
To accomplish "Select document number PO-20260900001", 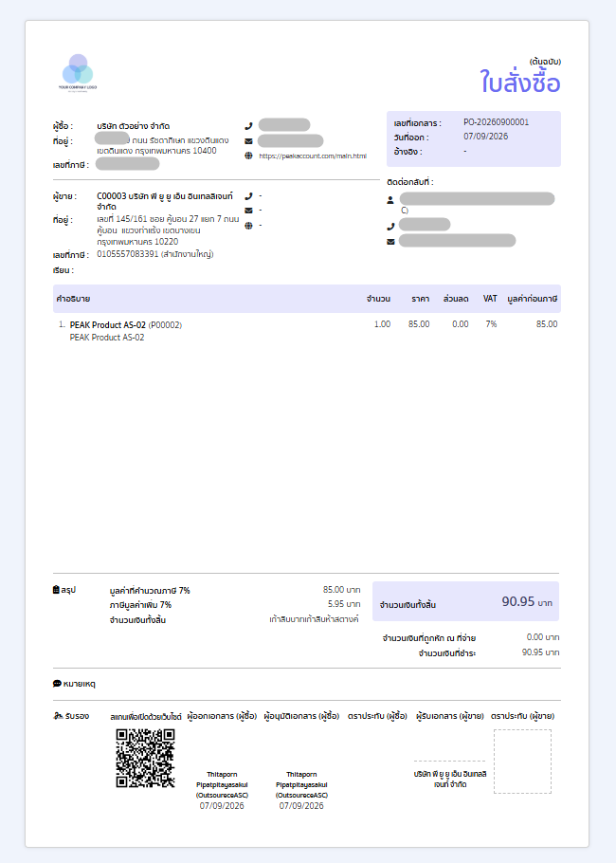I will point(496,122).
